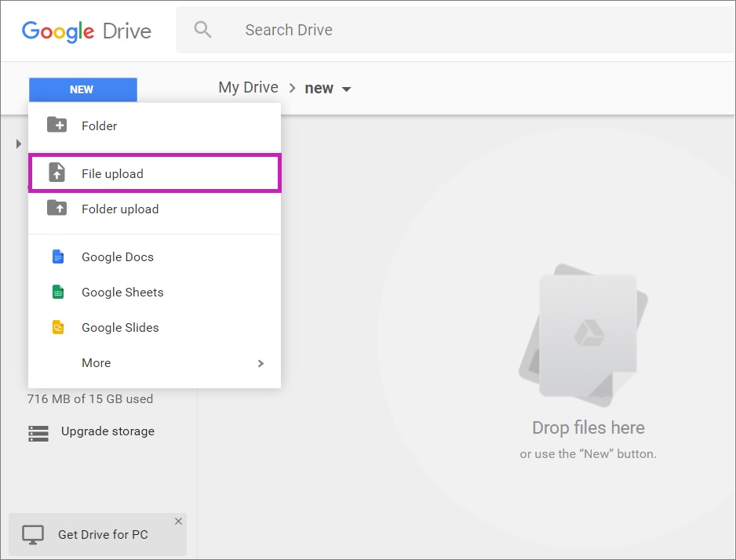The height and width of the screenshot is (560, 736).
Task: Click the computer monitor icon
Action: click(x=33, y=534)
